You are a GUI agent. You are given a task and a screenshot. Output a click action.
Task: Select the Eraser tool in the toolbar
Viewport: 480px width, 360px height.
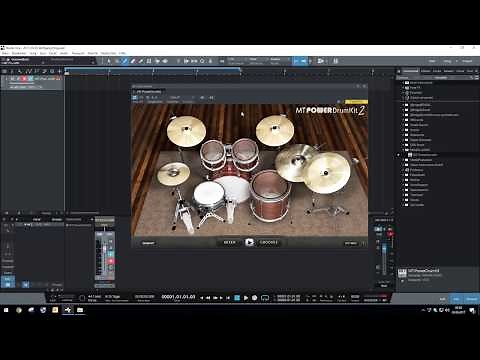click(x=133, y=61)
